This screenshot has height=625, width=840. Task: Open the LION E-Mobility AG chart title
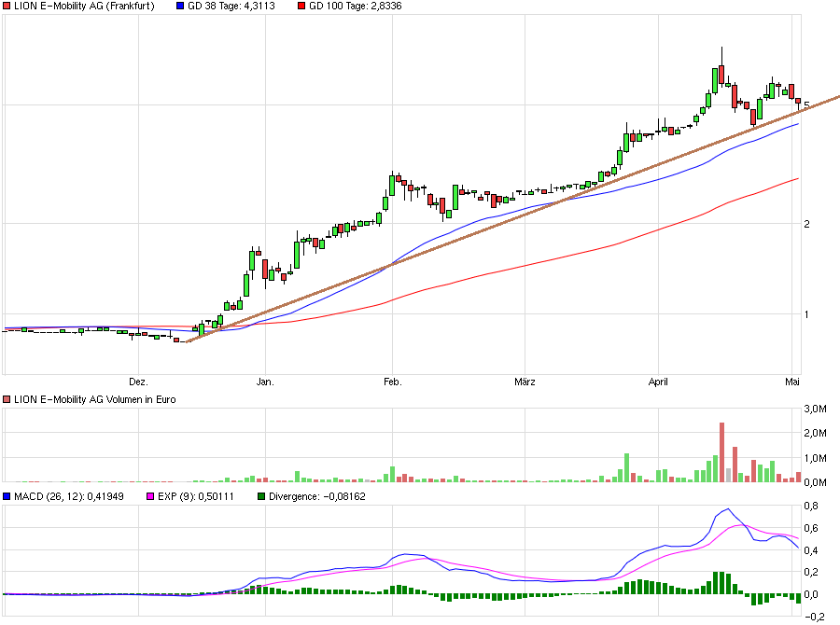click(x=84, y=7)
